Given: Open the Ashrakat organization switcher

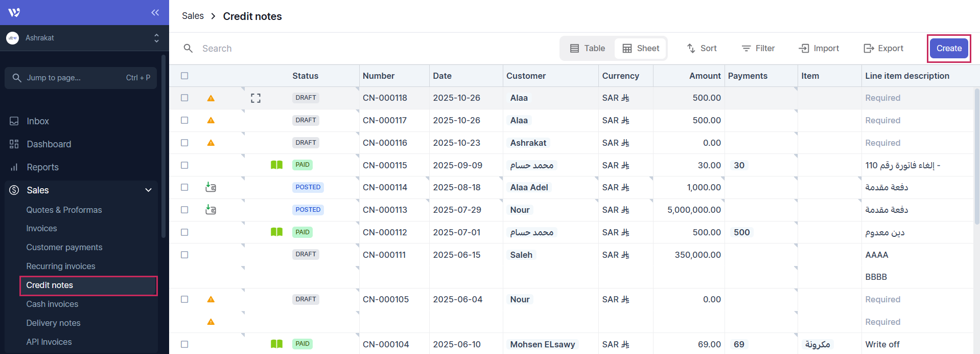Looking at the screenshot, I should (82, 38).
